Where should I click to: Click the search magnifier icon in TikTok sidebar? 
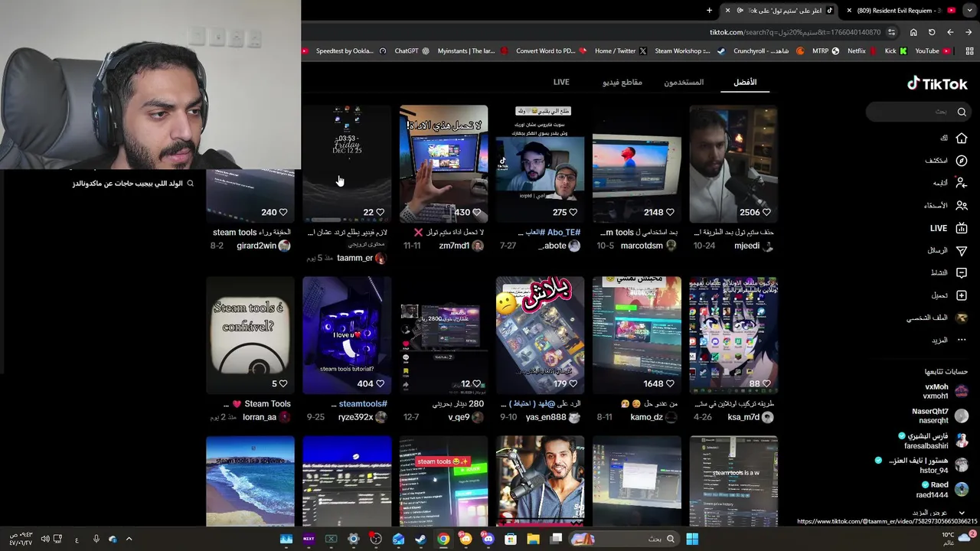[x=962, y=112]
